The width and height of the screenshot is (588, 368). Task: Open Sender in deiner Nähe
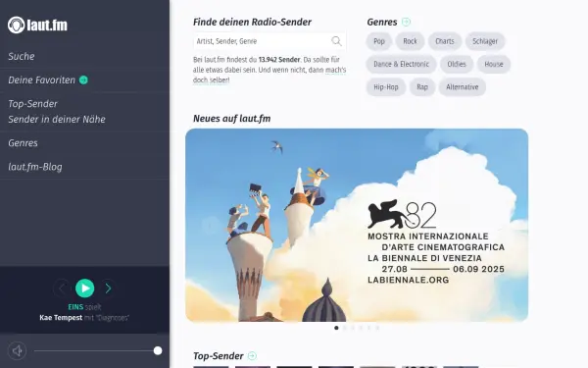click(57, 120)
